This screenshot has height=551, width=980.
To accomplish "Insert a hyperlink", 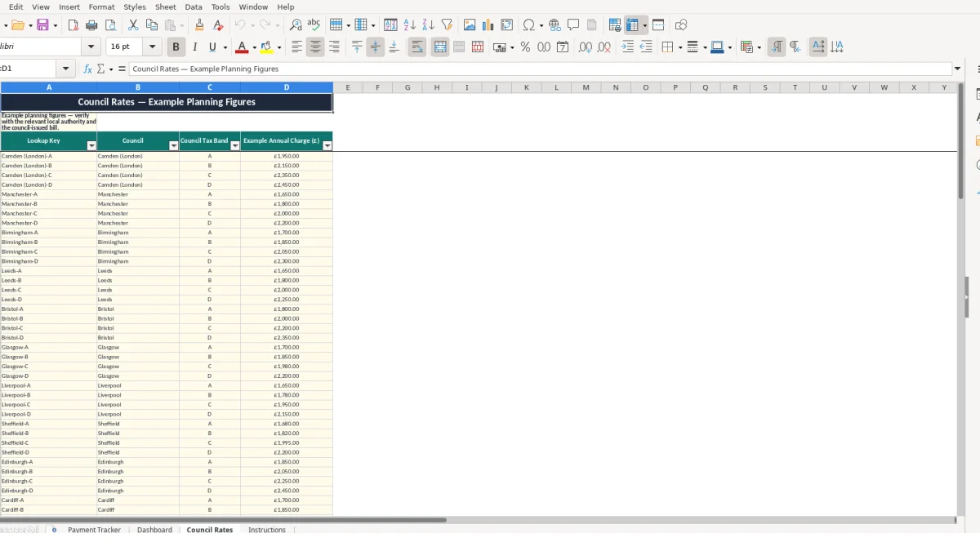I will pyautogui.click(x=555, y=25).
